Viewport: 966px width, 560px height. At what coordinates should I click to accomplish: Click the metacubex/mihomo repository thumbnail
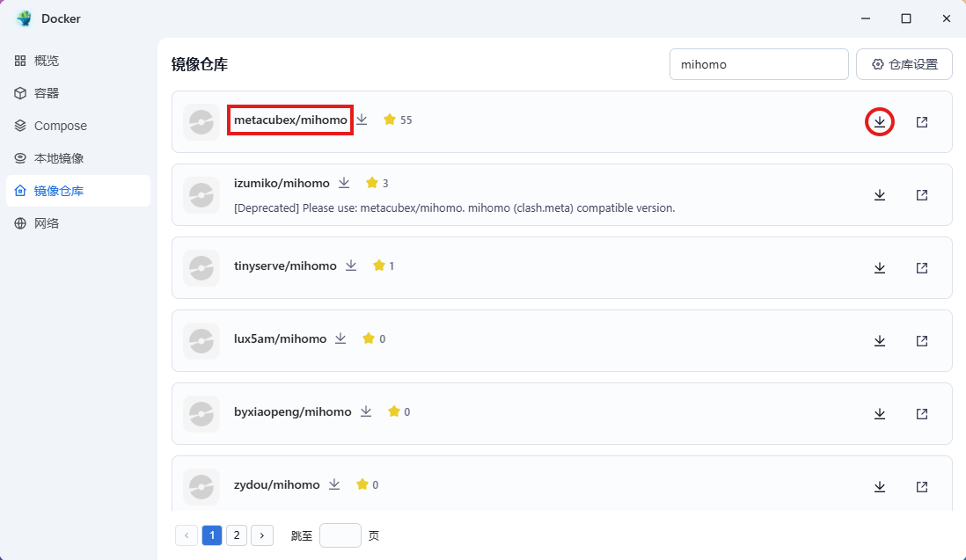(x=201, y=122)
